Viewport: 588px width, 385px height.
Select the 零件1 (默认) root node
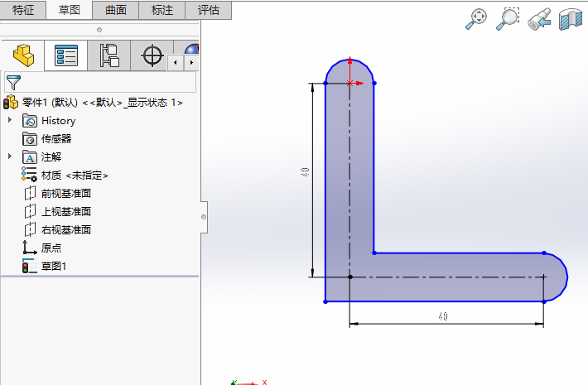tap(103, 103)
